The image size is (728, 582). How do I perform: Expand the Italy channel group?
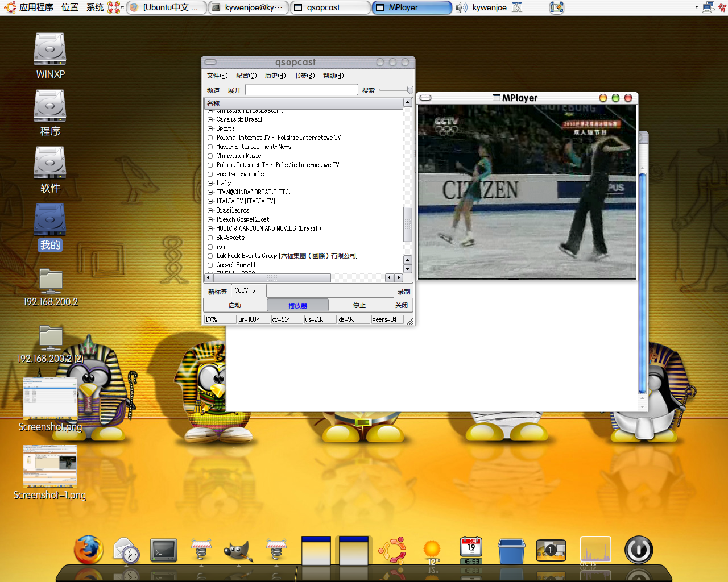210,183
